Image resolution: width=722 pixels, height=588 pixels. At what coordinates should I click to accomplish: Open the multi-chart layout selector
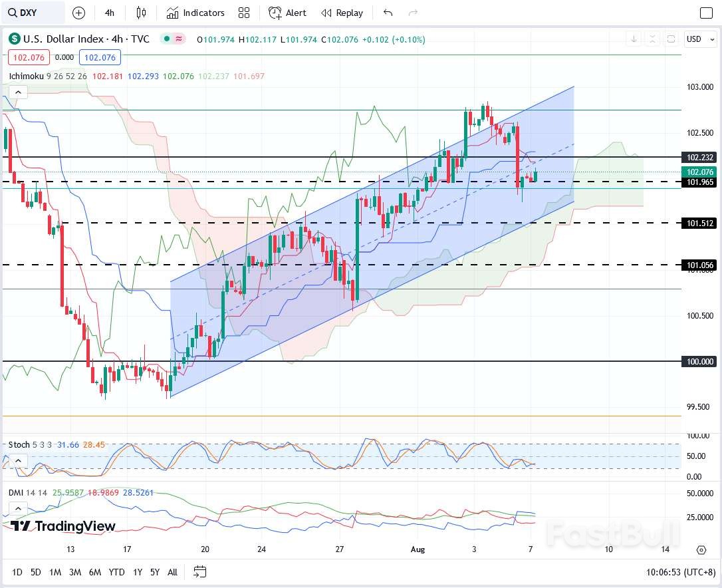pyautogui.click(x=243, y=13)
